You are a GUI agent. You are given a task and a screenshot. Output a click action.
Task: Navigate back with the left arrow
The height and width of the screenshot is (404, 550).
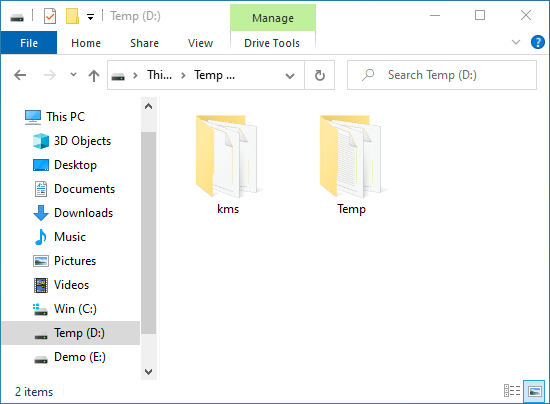tap(20, 75)
